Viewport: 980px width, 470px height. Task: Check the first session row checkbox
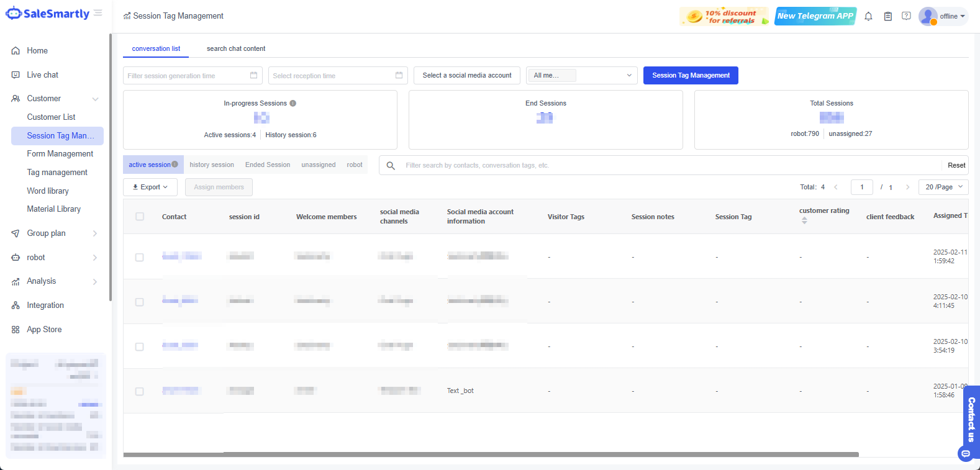click(x=140, y=257)
